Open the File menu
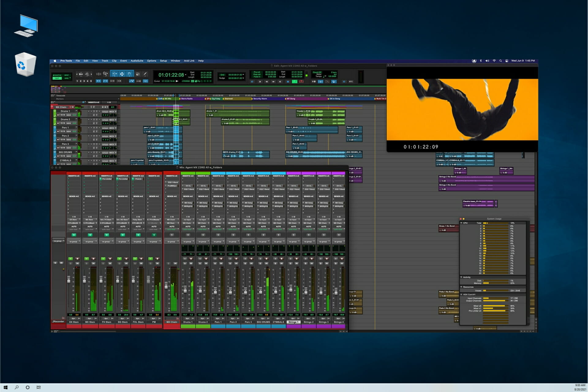Viewport: 588px width, 392px height. click(x=78, y=61)
